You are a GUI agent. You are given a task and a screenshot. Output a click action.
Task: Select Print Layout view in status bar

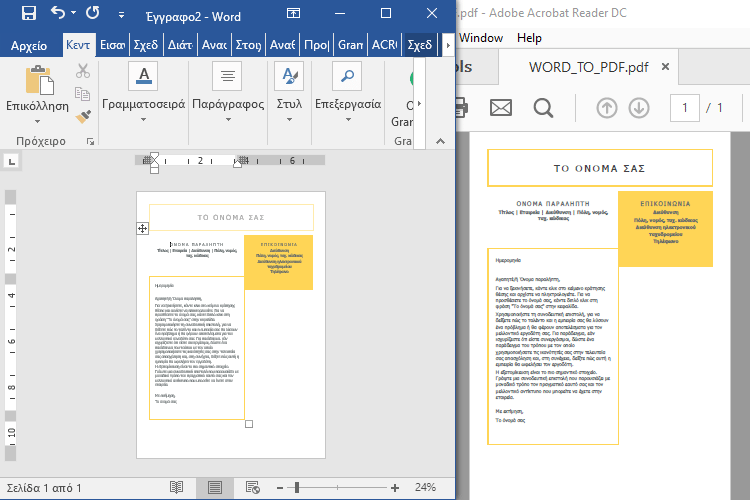[x=214, y=487]
